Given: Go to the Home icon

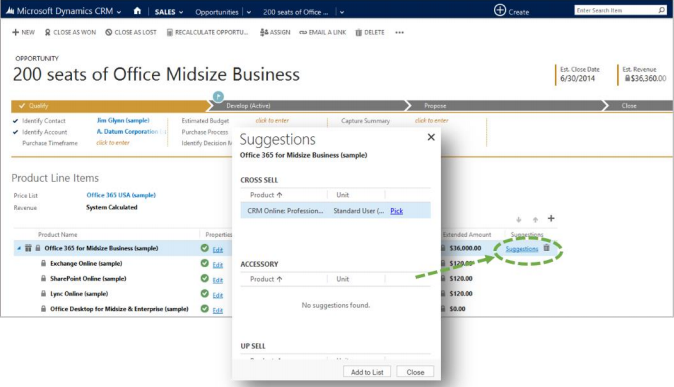Looking at the screenshot, I should pos(137,11).
